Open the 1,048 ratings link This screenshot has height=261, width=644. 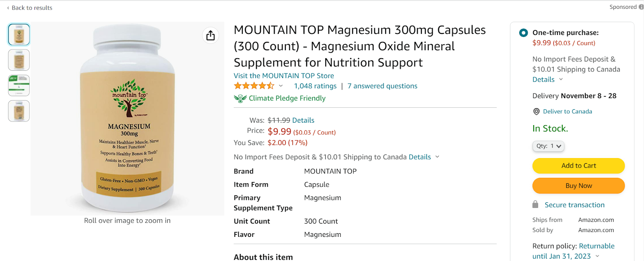click(315, 86)
